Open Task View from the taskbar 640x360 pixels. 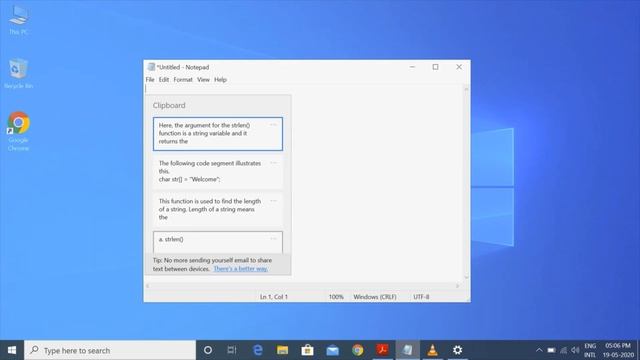(x=232, y=350)
